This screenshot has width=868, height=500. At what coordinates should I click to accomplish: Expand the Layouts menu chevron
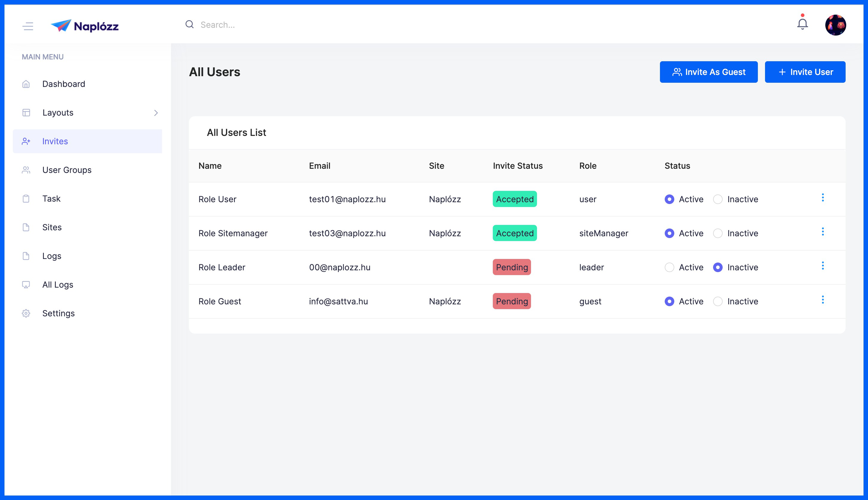(156, 113)
